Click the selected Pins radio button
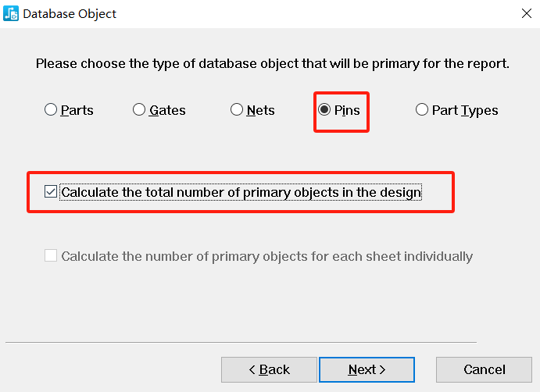 [x=324, y=110]
